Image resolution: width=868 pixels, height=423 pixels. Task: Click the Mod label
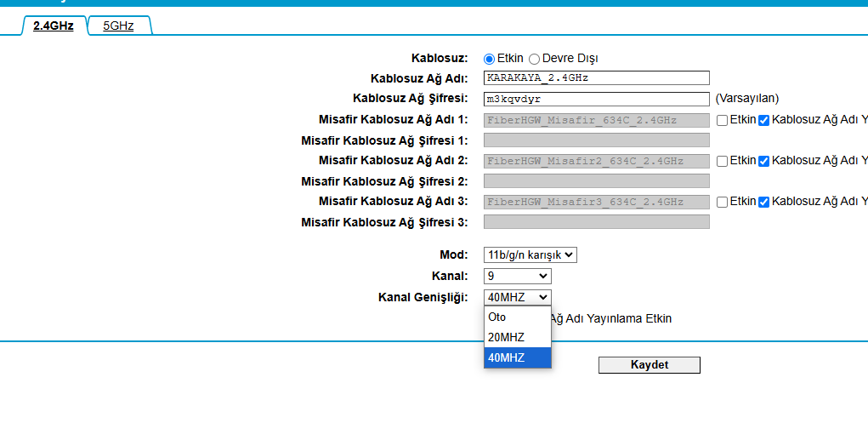point(454,255)
